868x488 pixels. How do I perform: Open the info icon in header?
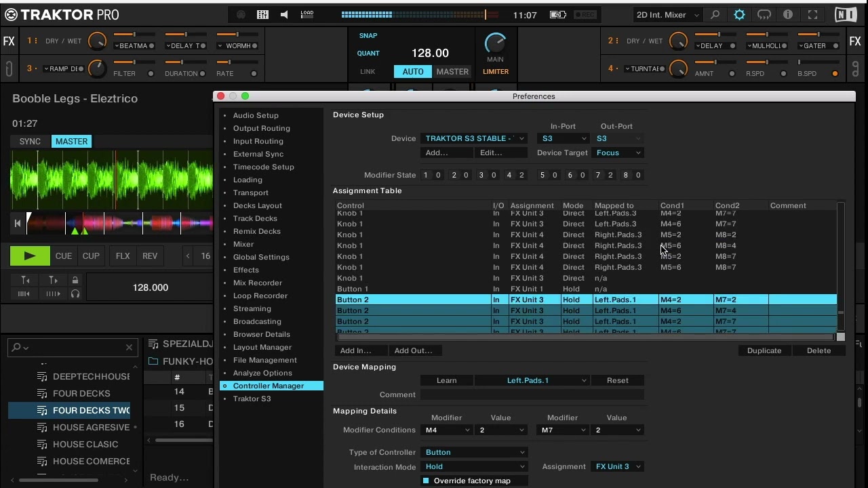click(788, 15)
